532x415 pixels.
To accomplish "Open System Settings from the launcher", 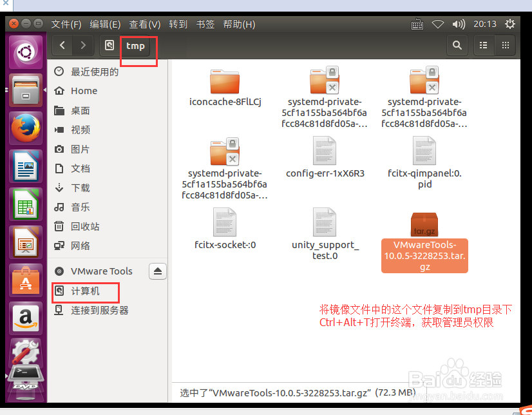I will point(26,353).
